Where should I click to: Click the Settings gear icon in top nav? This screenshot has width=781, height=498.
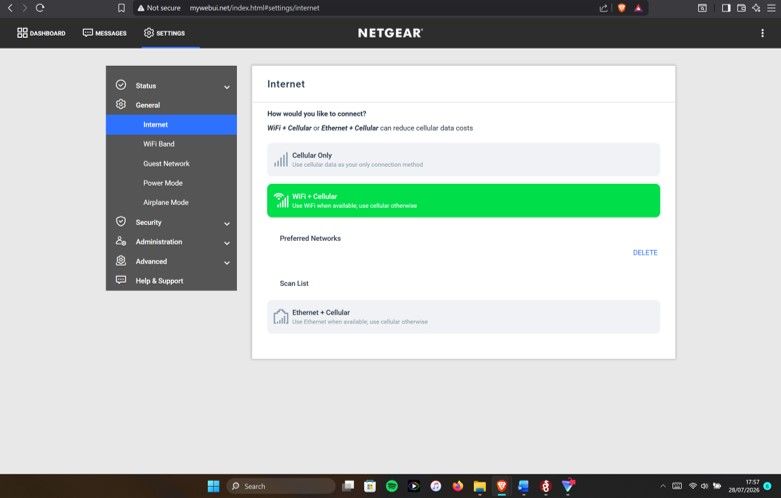pos(148,33)
